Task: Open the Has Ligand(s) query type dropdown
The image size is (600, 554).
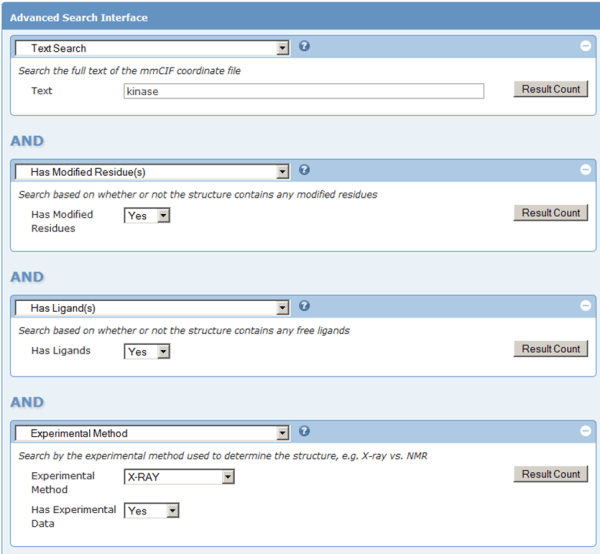Action: [x=152, y=308]
